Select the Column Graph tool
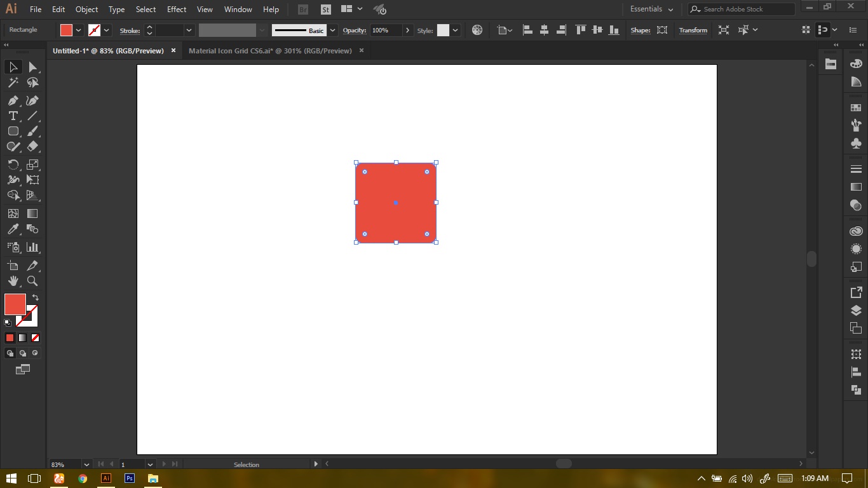The width and height of the screenshot is (868, 488). [x=32, y=247]
